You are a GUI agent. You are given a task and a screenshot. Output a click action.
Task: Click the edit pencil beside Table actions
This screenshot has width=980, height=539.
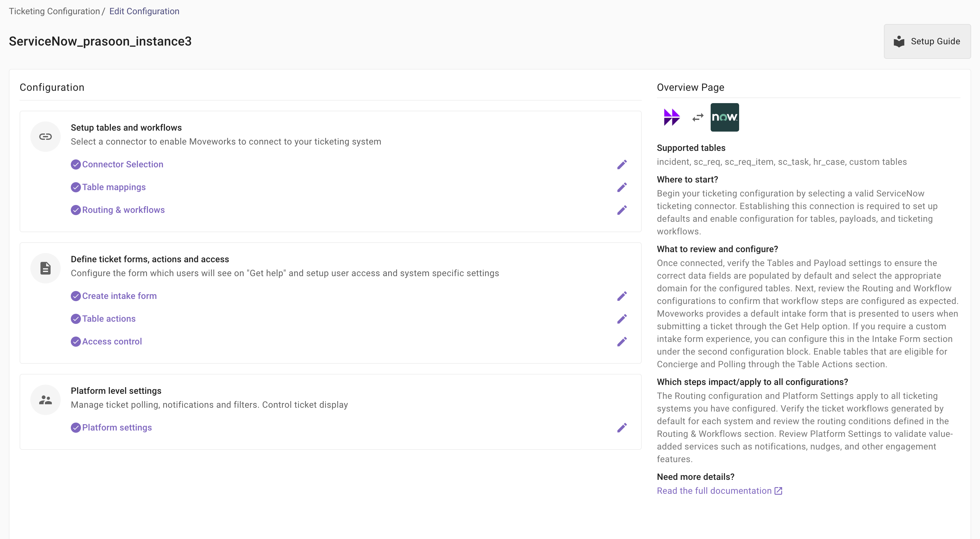point(622,319)
